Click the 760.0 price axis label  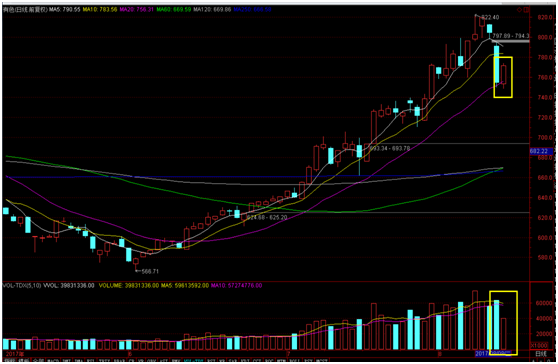click(x=545, y=78)
